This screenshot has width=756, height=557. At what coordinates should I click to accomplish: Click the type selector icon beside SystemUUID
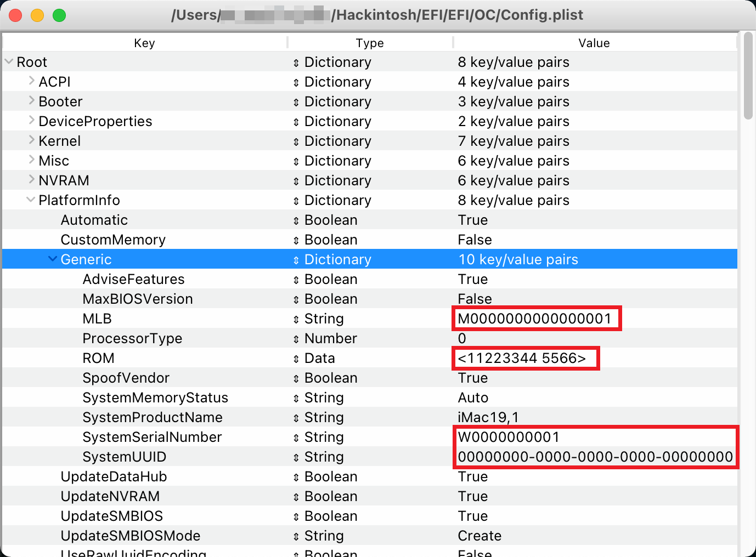tap(296, 457)
